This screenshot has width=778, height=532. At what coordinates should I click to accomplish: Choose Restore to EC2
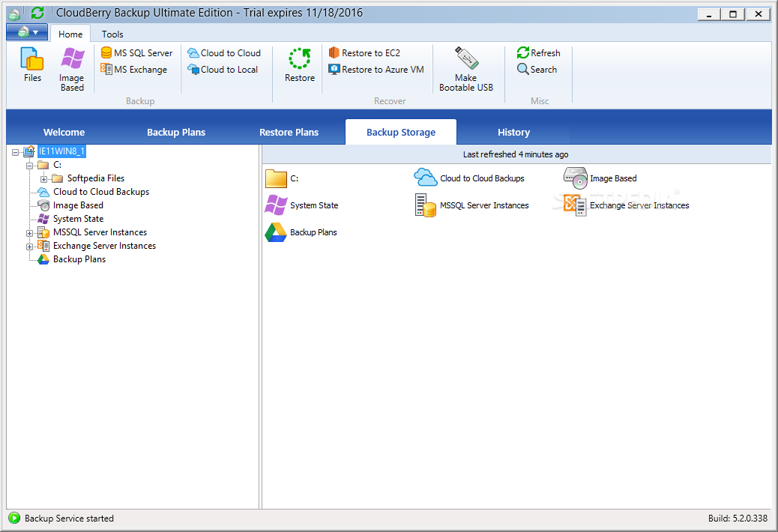tap(364, 52)
